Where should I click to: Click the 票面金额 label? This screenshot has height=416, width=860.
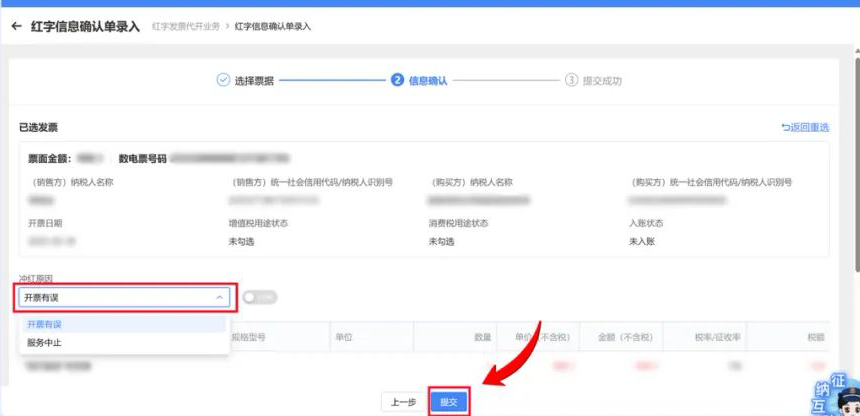click(x=50, y=159)
